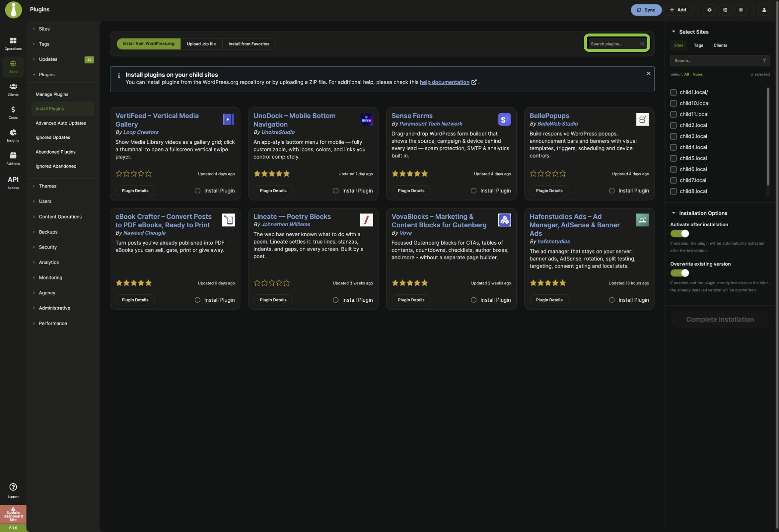Switch to Clients tab in Select Sites
This screenshot has height=532, width=779.
pos(720,45)
